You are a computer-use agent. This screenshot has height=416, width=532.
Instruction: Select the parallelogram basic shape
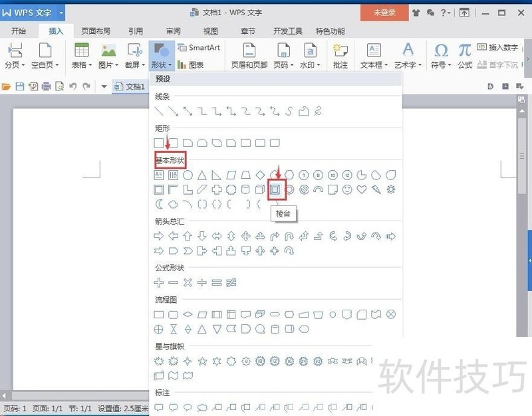pos(231,175)
